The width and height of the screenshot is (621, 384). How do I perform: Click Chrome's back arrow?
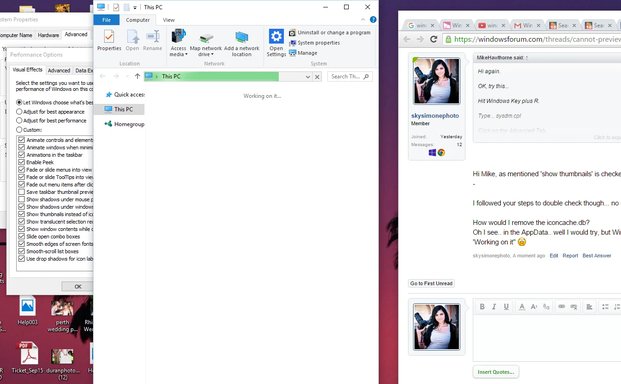[x=407, y=39]
